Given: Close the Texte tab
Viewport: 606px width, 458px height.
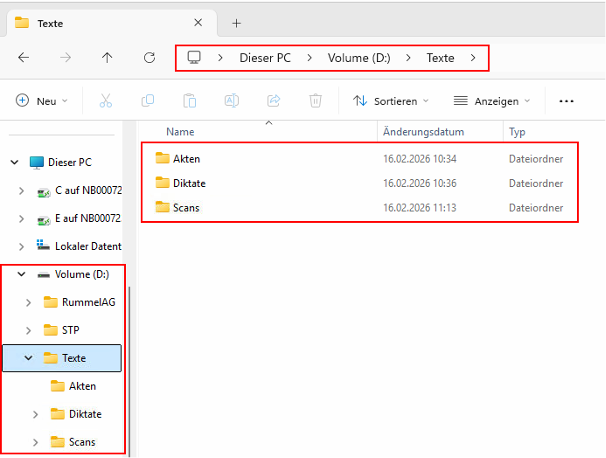Looking at the screenshot, I should click(198, 23).
